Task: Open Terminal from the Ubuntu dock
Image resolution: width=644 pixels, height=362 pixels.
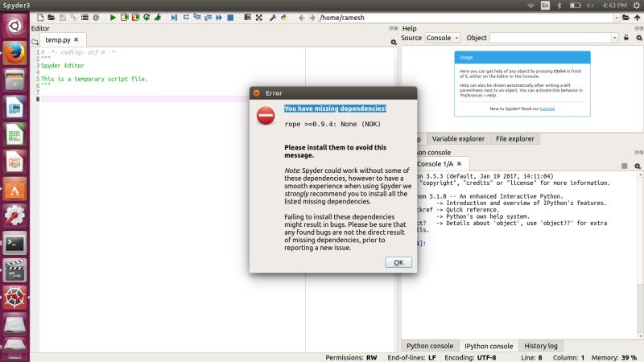Action: click(x=14, y=244)
